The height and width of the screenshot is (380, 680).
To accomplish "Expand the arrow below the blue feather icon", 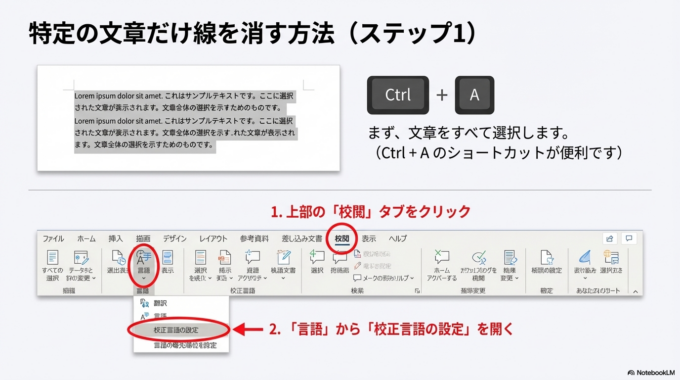I will pos(585,278).
